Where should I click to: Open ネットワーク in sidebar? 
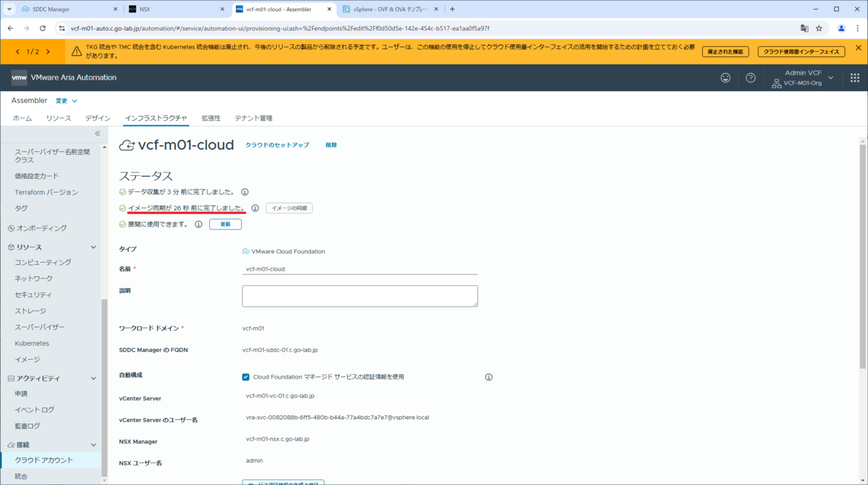point(33,279)
